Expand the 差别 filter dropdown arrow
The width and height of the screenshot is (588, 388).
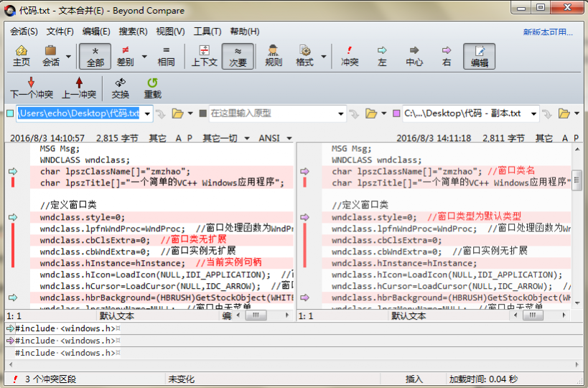click(144, 57)
